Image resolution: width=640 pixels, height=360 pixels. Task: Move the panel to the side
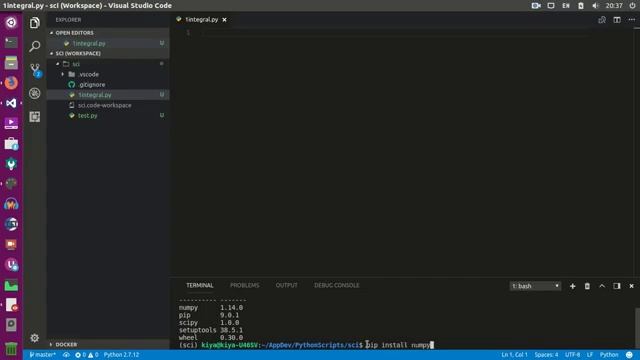617,286
